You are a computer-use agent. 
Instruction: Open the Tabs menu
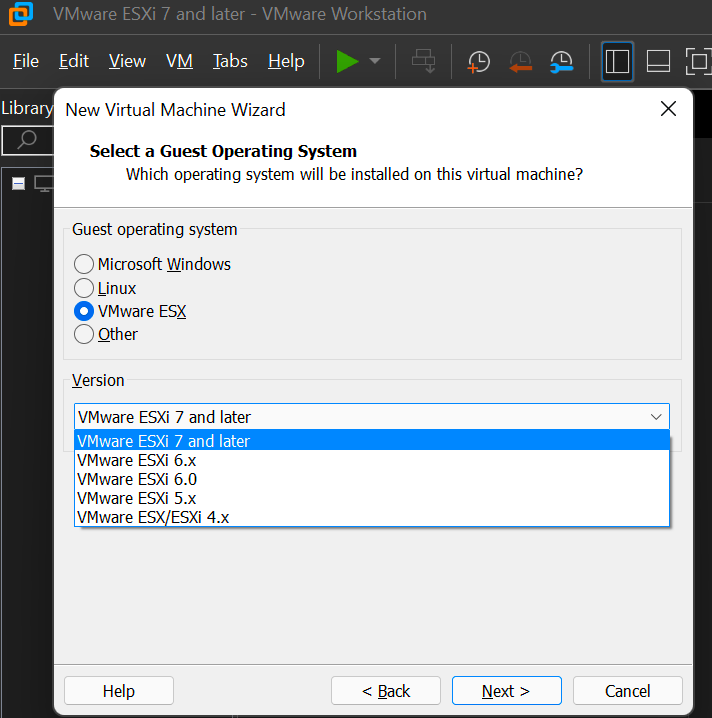(230, 61)
